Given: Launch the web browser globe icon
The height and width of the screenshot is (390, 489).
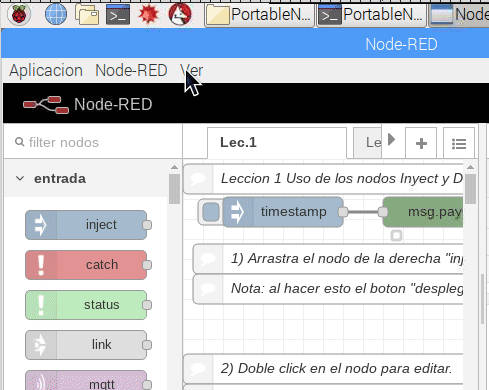Looking at the screenshot, I should tap(56, 14).
